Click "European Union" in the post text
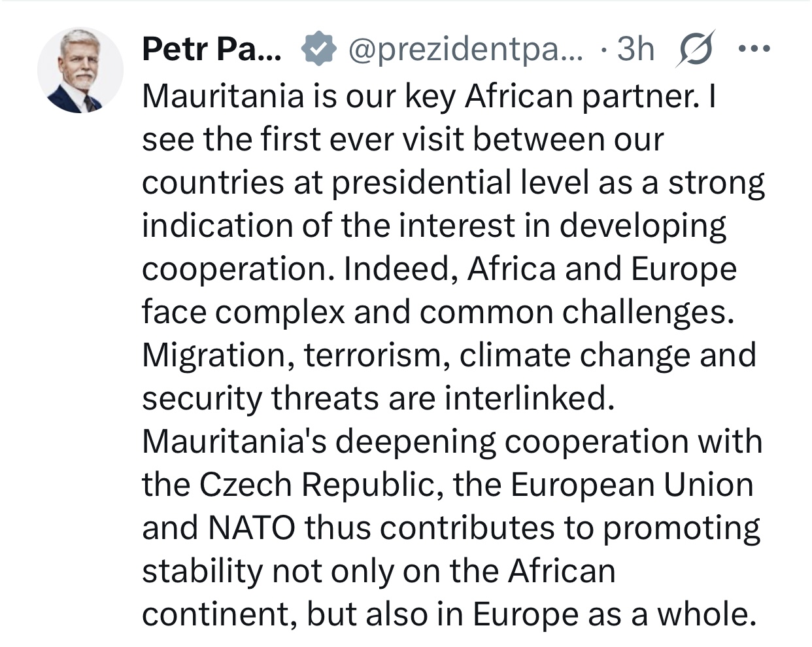 pyautogui.click(x=632, y=485)
